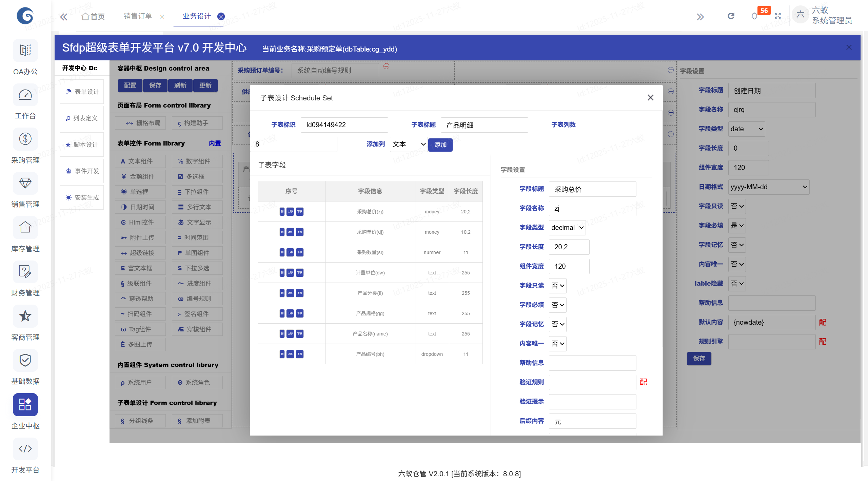
Task: Open the 字段类型 decimal dropdown in dialog
Action: coord(567,228)
